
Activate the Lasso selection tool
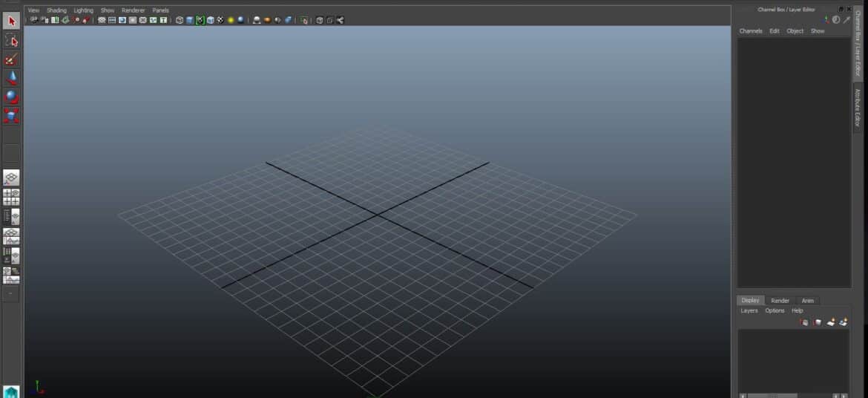click(x=12, y=40)
